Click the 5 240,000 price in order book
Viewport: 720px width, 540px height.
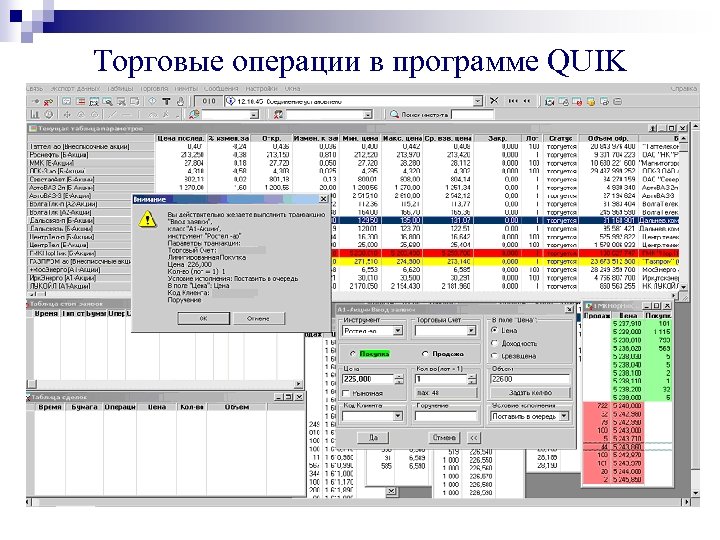[627, 406]
